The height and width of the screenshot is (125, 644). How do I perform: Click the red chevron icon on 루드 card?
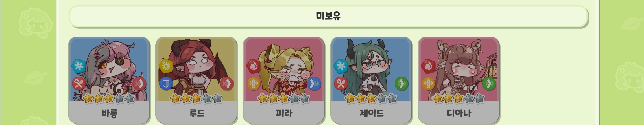[227, 84]
